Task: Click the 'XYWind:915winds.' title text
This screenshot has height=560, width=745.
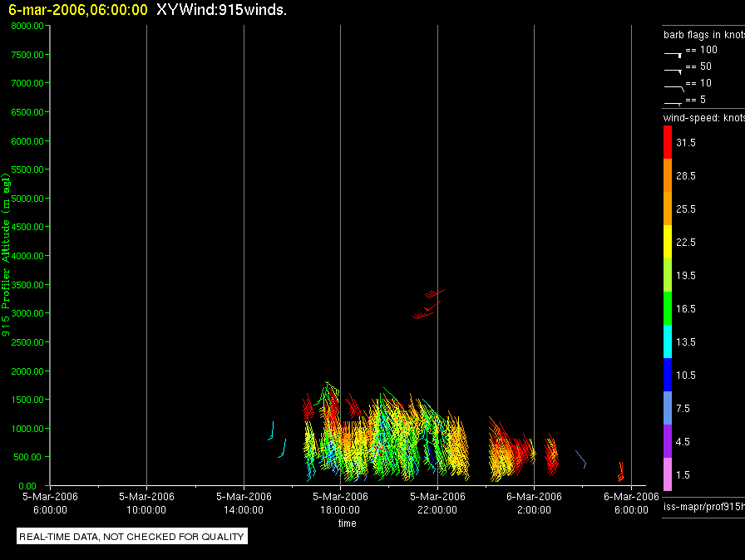Action: [x=221, y=10]
